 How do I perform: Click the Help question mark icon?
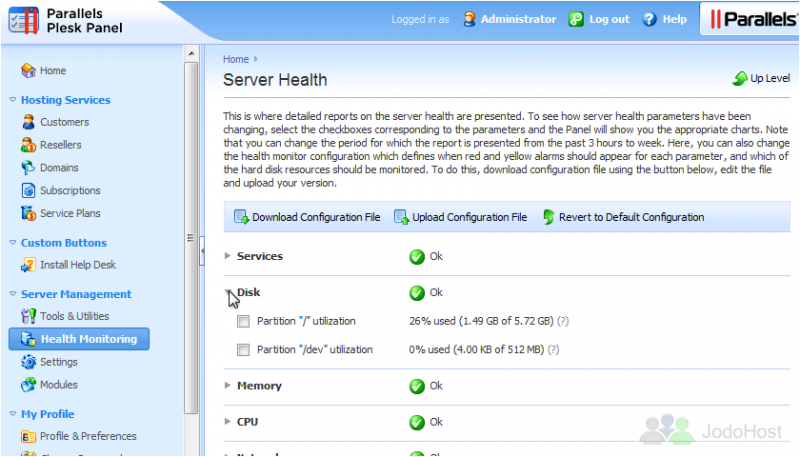[x=649, y=19]
